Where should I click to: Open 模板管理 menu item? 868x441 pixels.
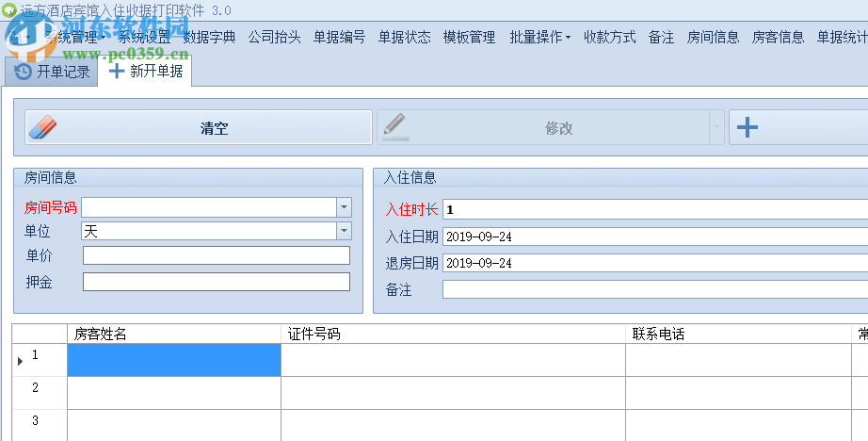tap(470, 37)
